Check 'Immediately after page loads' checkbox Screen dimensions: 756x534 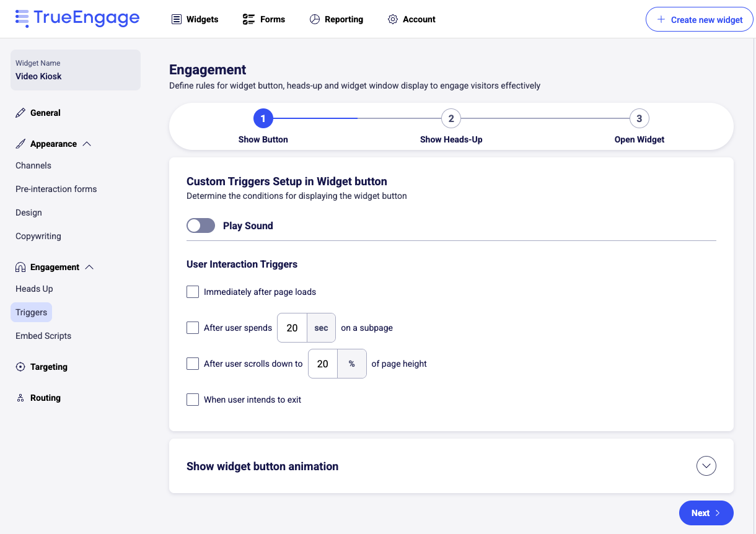point(193,292)
